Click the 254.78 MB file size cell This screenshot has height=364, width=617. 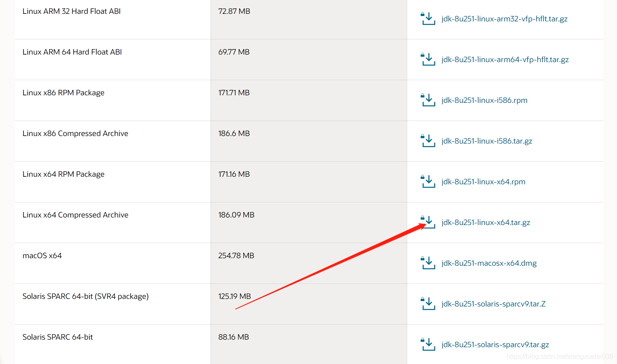(236, 256)
